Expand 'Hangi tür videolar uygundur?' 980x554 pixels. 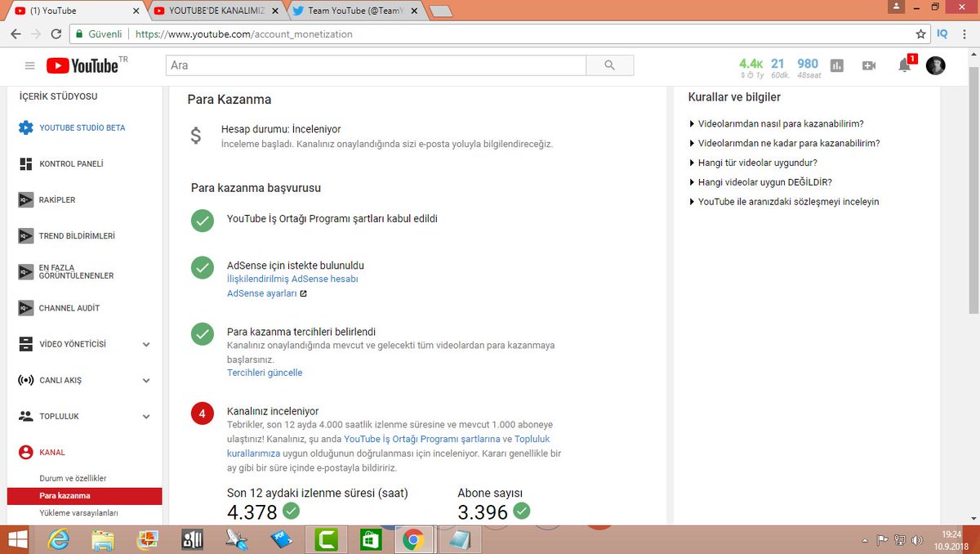coord(753,163)
